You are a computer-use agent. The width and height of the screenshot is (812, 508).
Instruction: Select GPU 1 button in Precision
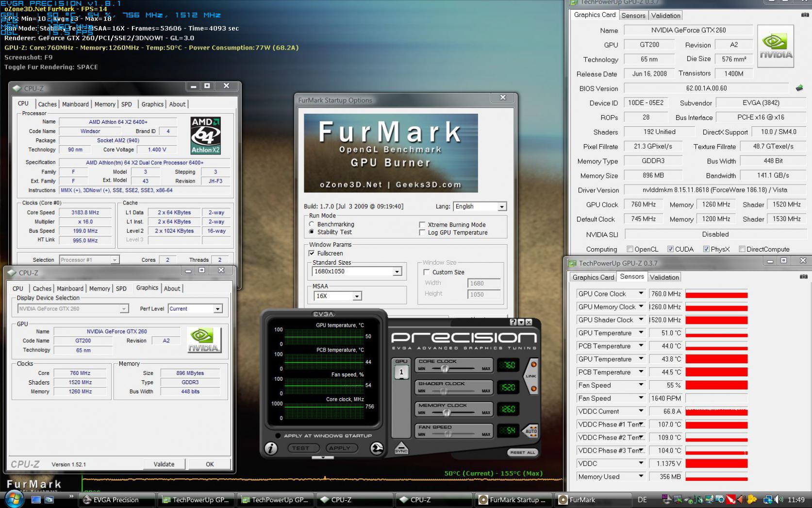(401, 373)
